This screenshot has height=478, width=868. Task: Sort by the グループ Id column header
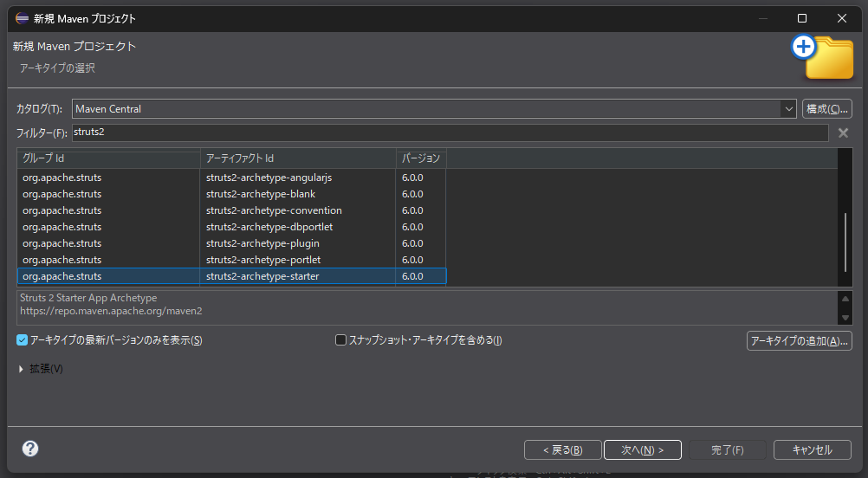(x=108, y=158)
